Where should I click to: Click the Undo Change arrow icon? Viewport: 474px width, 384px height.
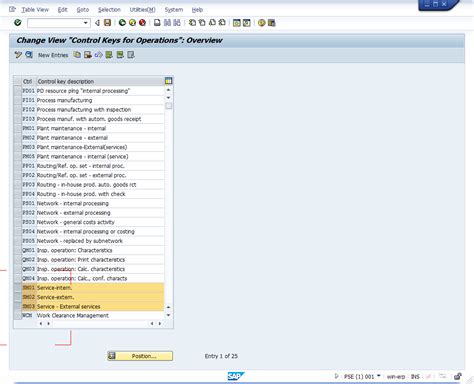point(98,55)
